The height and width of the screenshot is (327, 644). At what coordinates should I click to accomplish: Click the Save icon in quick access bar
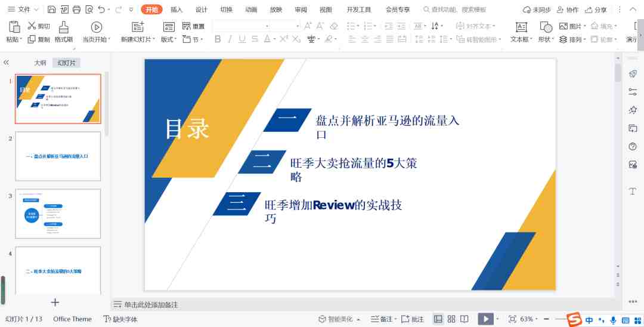click(x=51, y=10)
